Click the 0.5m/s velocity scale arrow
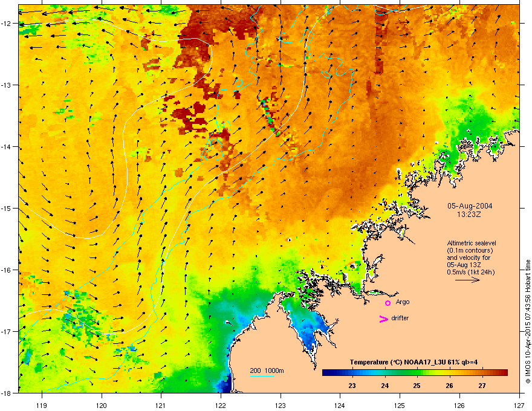This screenshot has width=532, height=411. (x=467, y=280)
